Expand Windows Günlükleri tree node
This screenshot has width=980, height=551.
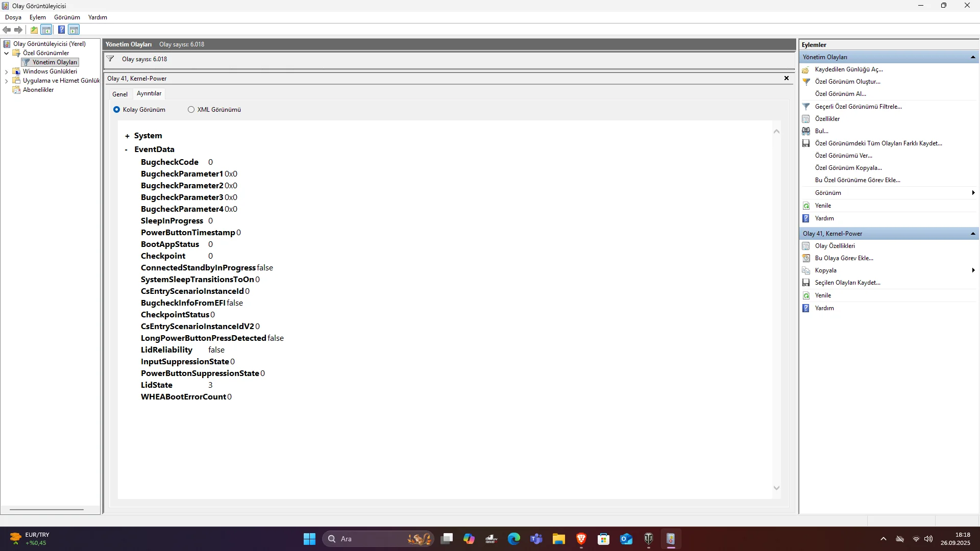tap(6, 72)
